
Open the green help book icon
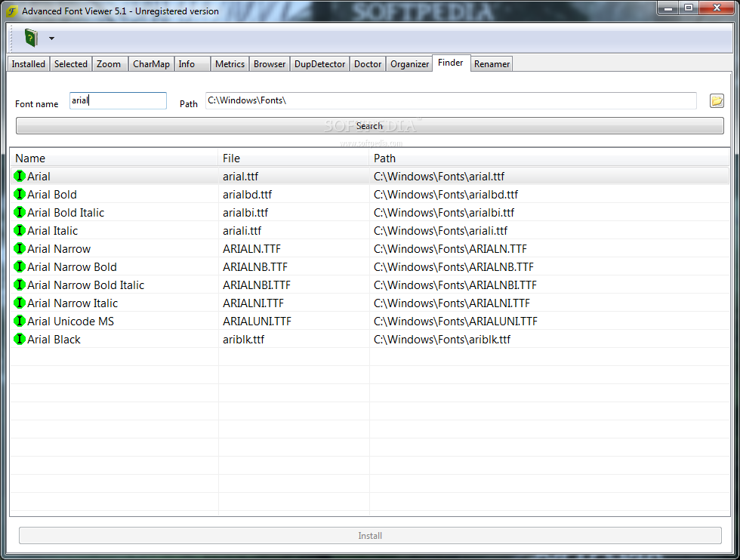point(31,38)
